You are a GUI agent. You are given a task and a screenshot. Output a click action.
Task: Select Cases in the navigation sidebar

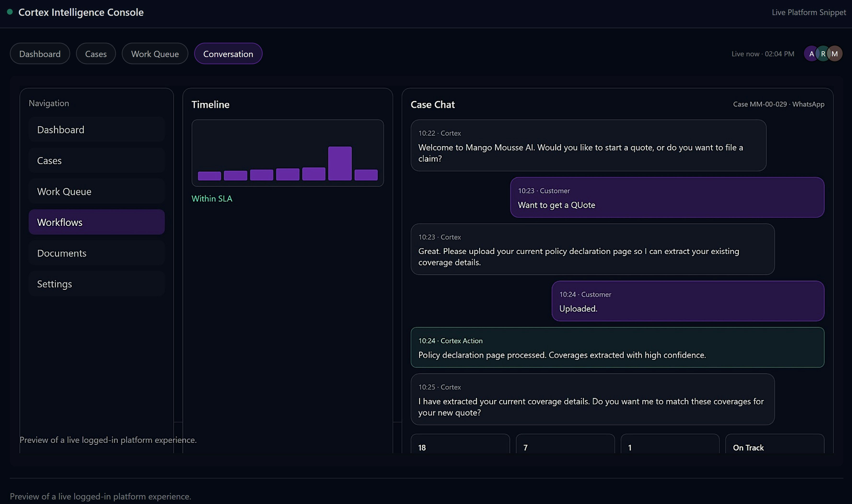click(96, 160)
